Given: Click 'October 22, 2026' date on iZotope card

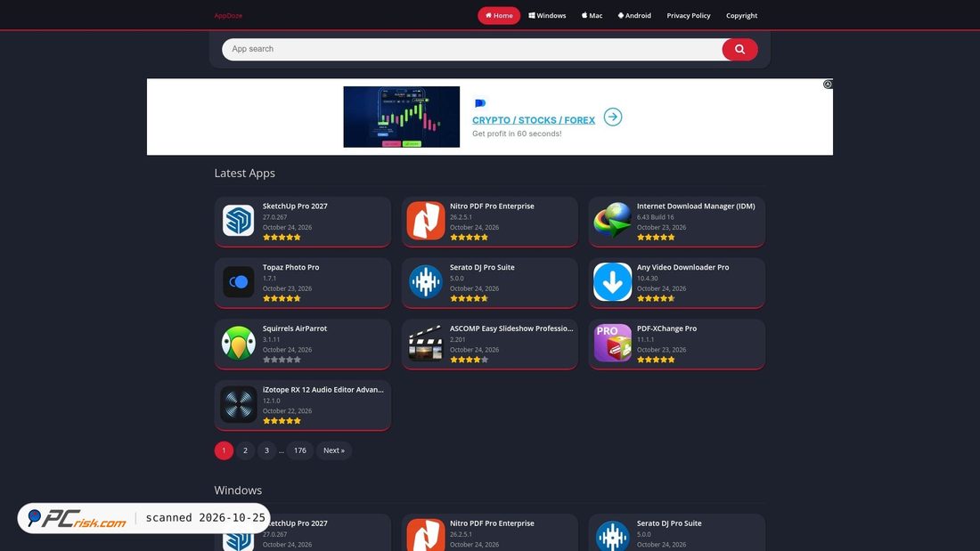Looking at the screenshot, I should click(287, 411).
